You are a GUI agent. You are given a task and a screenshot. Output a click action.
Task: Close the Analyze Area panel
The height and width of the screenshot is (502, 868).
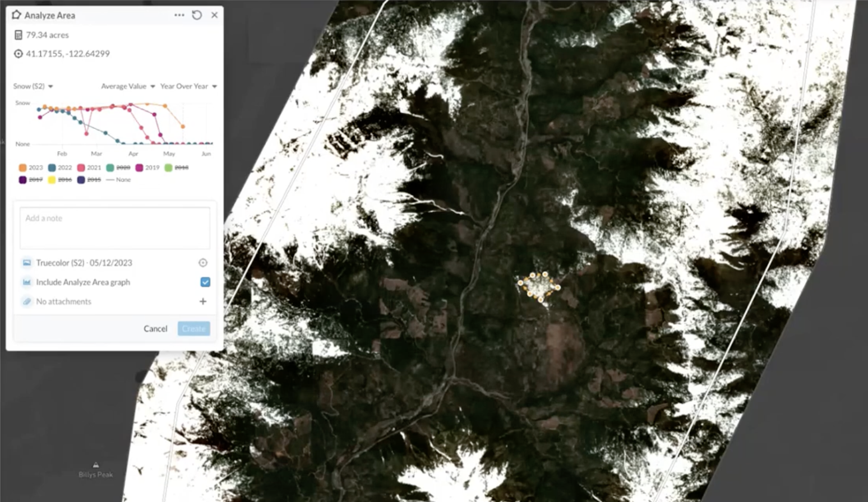[214, 15]
